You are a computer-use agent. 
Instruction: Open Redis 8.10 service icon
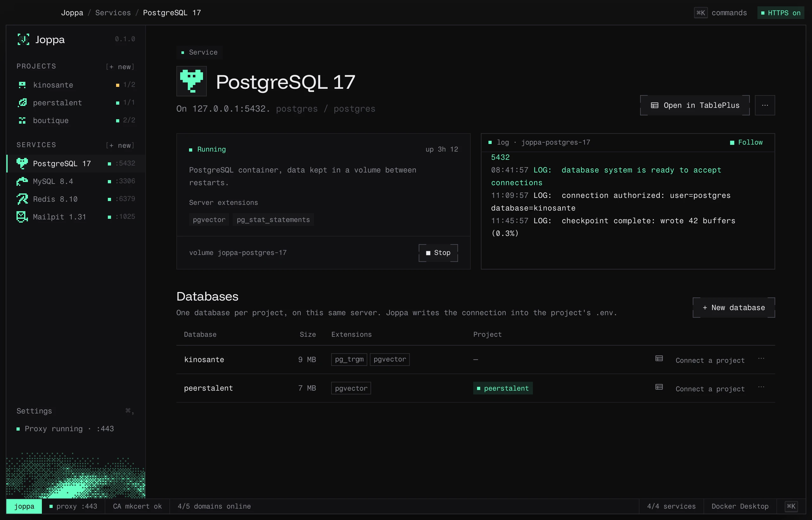(22, 199)
